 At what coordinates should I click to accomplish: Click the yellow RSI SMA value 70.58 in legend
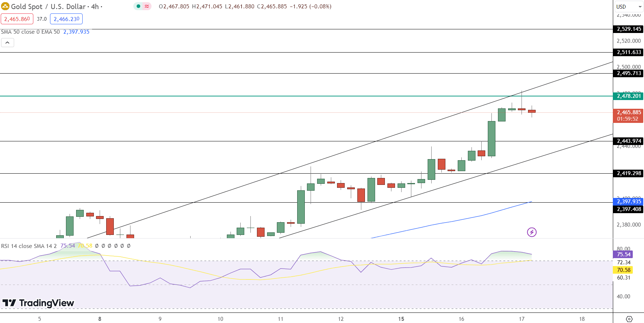tap(85, 246)
